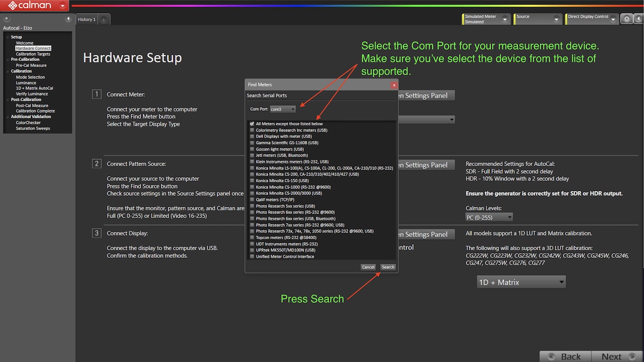Click Settings Panel button beside Connect Display
This screenshot has height=362, width=644.
coord(427,235)
